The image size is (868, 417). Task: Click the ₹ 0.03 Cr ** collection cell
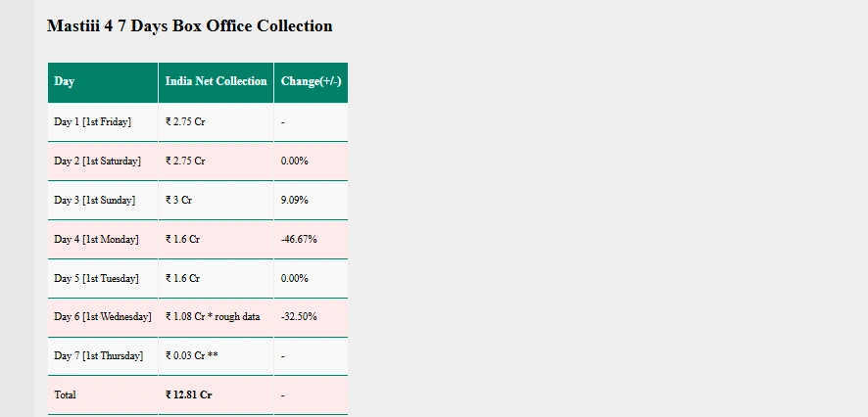(x=192, y=356)
